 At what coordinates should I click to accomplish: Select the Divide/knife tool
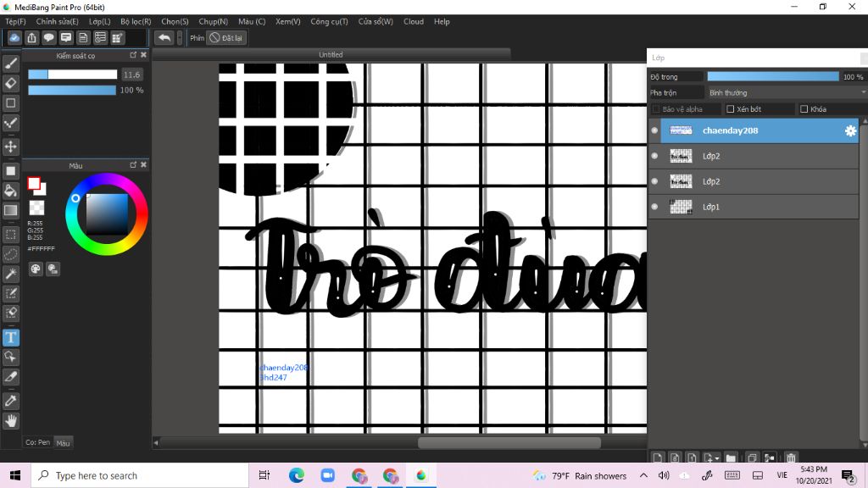10,377
